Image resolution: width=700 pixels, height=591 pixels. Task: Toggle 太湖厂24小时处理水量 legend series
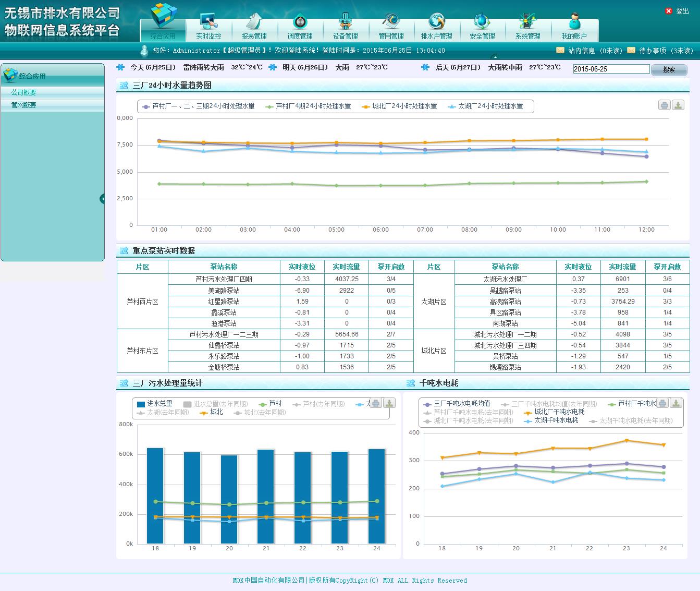pos(485,106)
